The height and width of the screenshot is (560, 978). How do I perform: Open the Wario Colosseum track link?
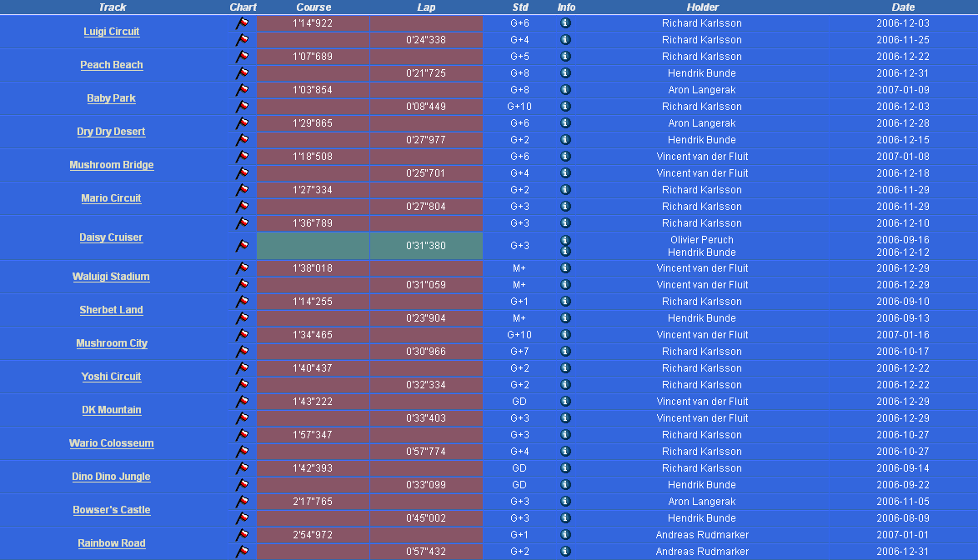coord(112,443)
